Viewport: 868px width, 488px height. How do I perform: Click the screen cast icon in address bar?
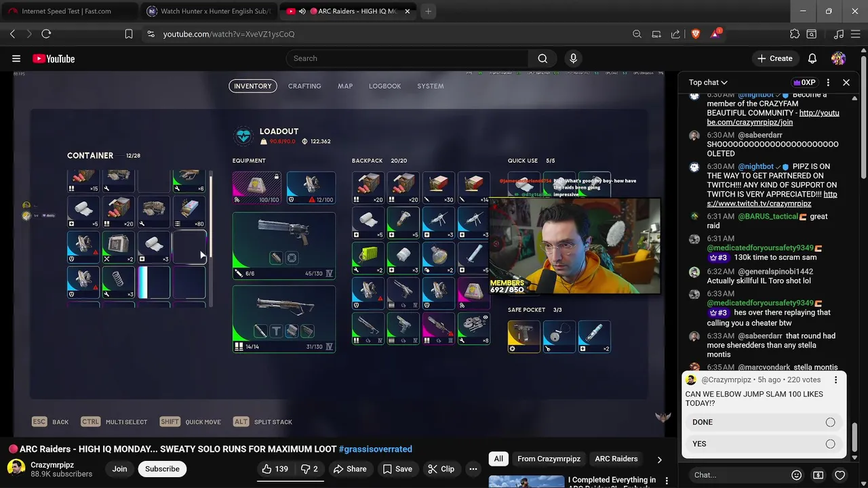(x=656, y=34)
